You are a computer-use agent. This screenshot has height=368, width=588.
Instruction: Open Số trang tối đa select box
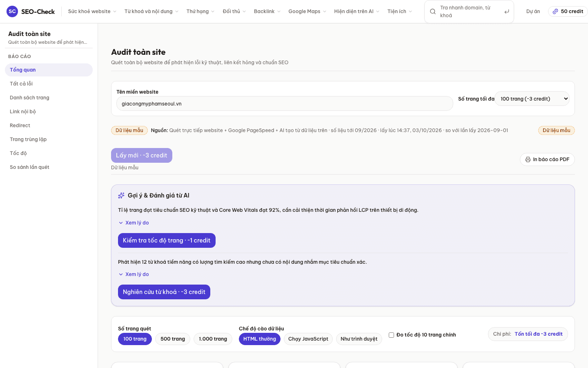click(x=532, y=99)
